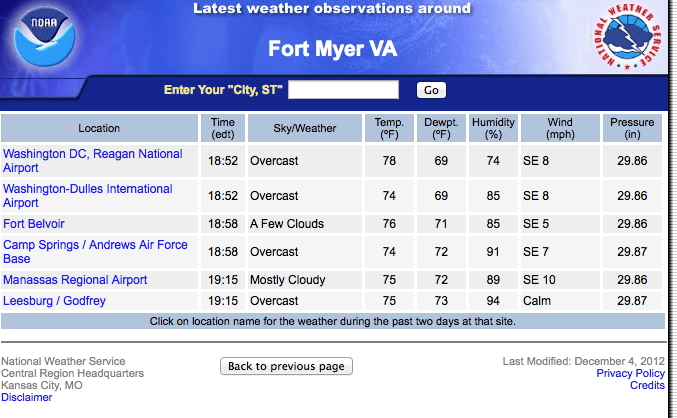This screenshot has width=677, height=418.
Task: Open the Leesburg / Godfrey link
Action: (54, 301)
